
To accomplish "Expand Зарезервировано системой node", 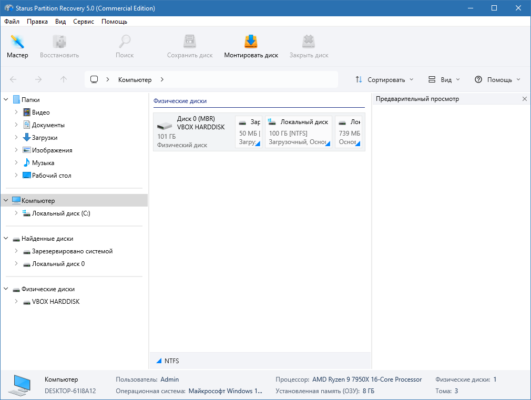I will 16,251.
